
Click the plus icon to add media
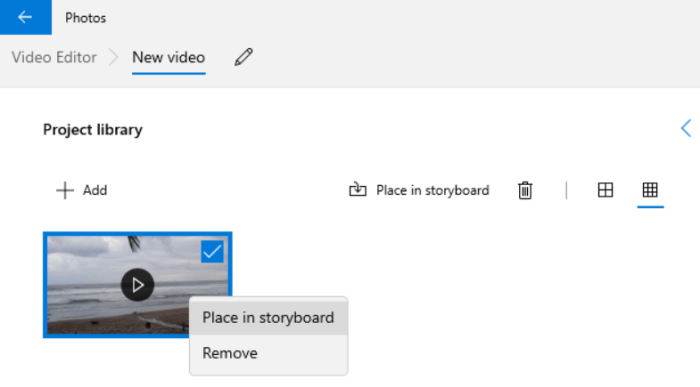tap(65, 190)
